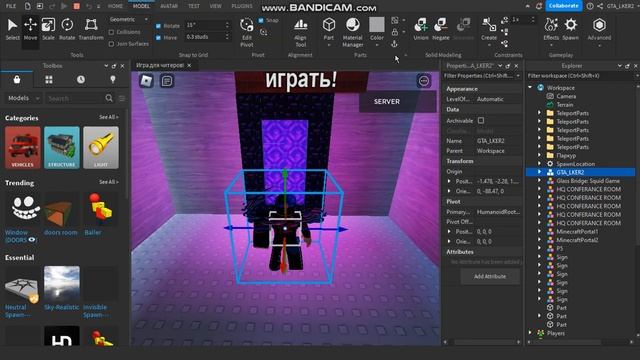The image size is (640, 360).
Task: Open Toolbox creations lightbulb tab
Action: click(x=113, y=80)
